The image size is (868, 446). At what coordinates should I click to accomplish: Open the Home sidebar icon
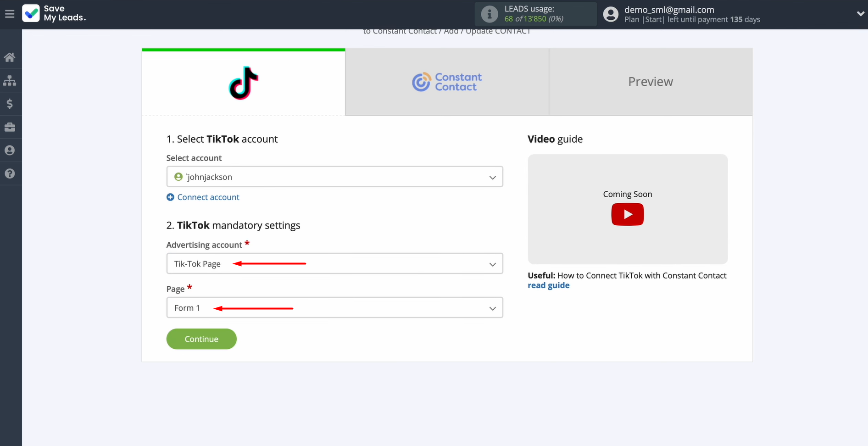[x=10, y=57]
